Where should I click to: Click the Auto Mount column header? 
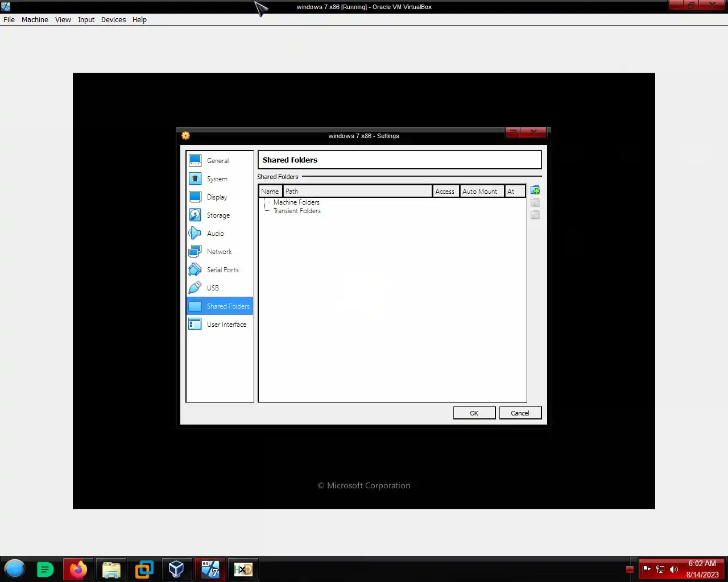[482, 192]
